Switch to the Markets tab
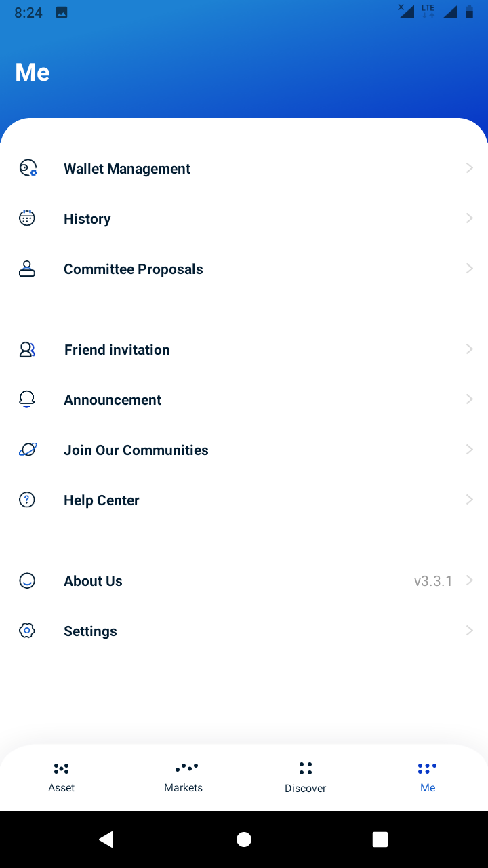This screenshot has height=868, width=488. coord(183,777)
